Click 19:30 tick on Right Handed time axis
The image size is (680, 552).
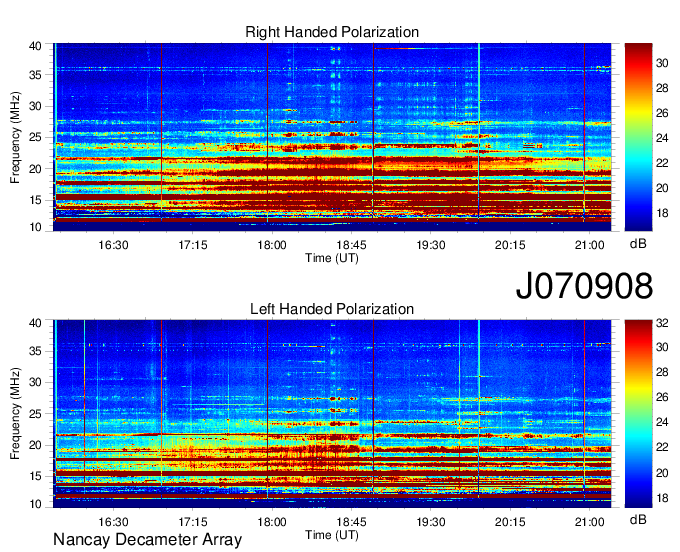pyautogui.click(x=431, y=245)
